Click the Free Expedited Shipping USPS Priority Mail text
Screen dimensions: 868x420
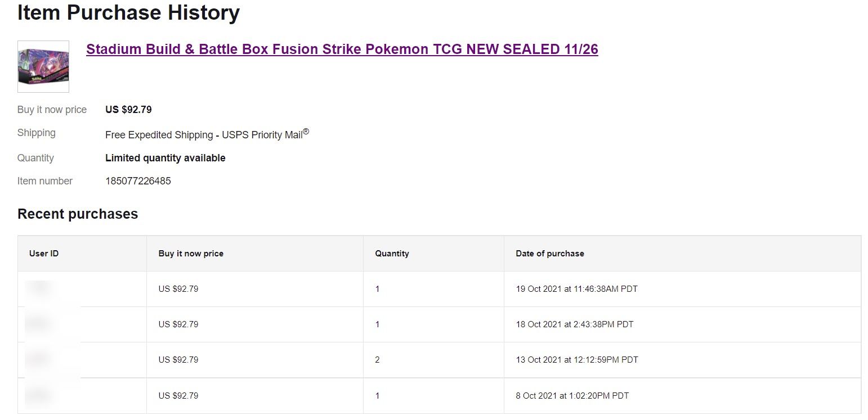(207, 134)
